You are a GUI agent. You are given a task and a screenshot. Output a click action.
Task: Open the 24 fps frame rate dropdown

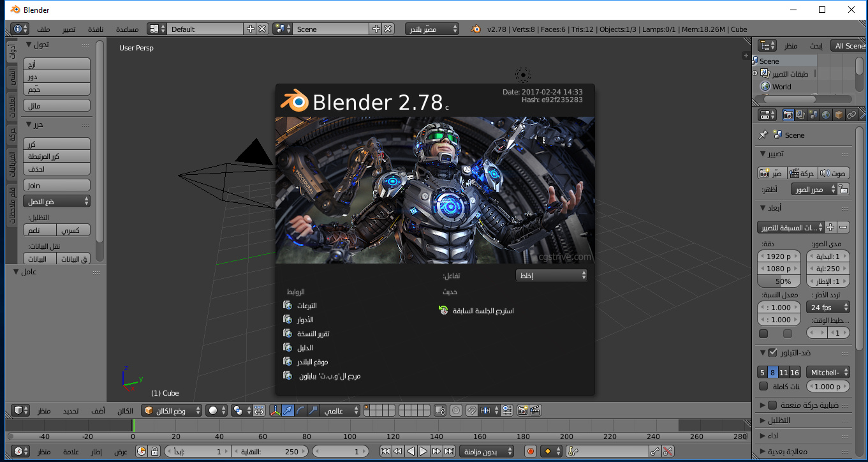click(828, 307)
